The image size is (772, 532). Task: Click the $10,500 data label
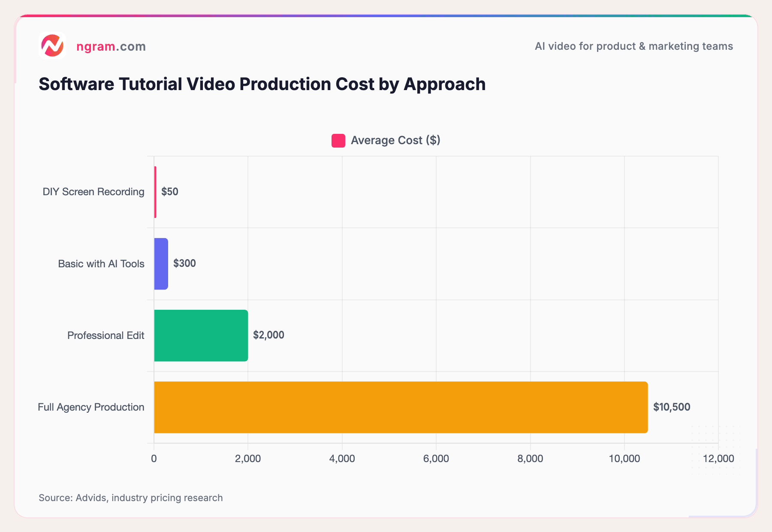(x=672, y=407)
